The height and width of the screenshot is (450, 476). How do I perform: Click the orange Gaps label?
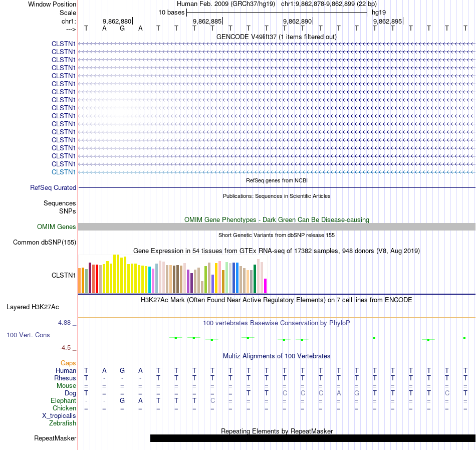pyautogui.click(x=68, y=363)
